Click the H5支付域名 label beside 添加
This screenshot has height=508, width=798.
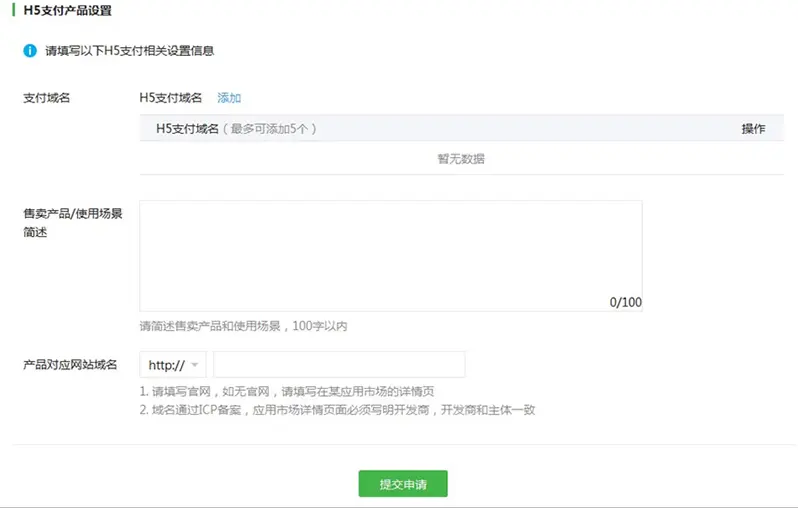click(x=171, y=98)
